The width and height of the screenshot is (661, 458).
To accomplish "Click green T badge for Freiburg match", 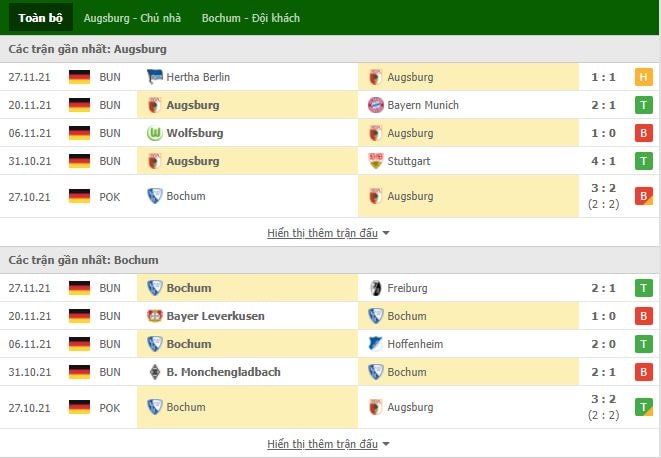I will coord(643,288).
